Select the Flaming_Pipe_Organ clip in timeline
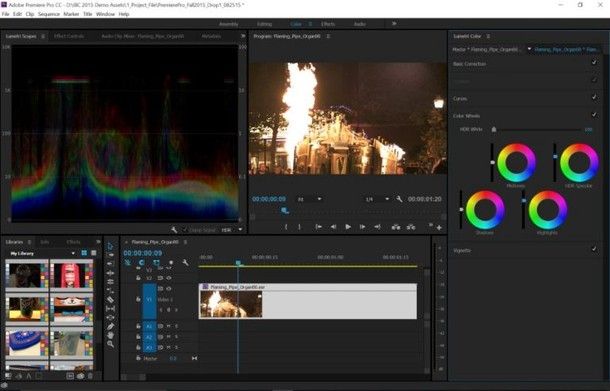The height and width of the screenshot is (391, 610). coord(308,302)
